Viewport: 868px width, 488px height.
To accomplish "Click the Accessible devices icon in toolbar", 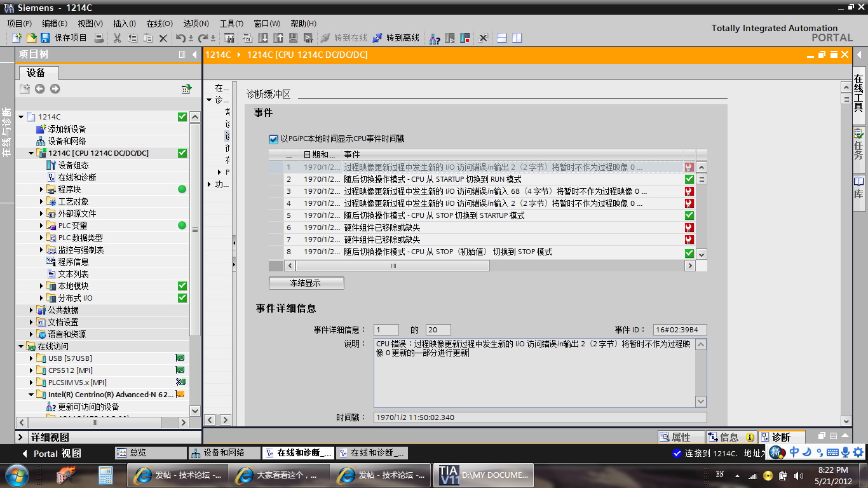I will [435, 38].
